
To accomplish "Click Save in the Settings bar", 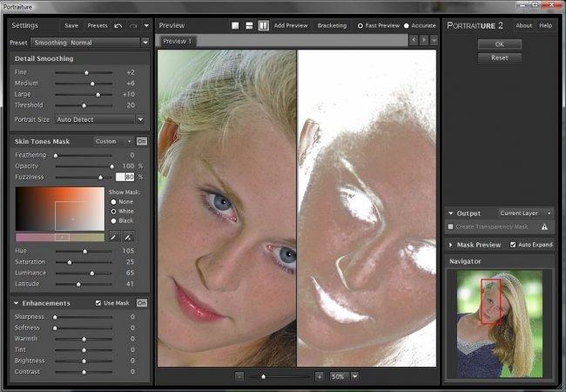I will point(71,25).
